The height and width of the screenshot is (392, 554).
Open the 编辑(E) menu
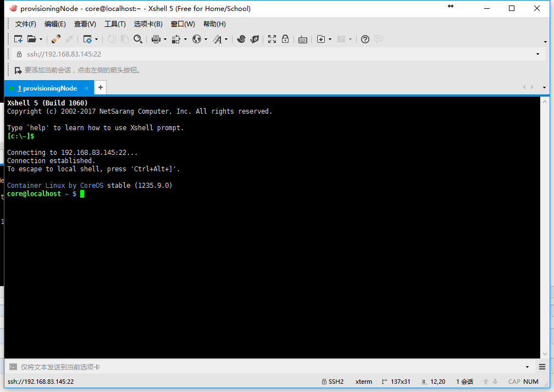point(55,24)
